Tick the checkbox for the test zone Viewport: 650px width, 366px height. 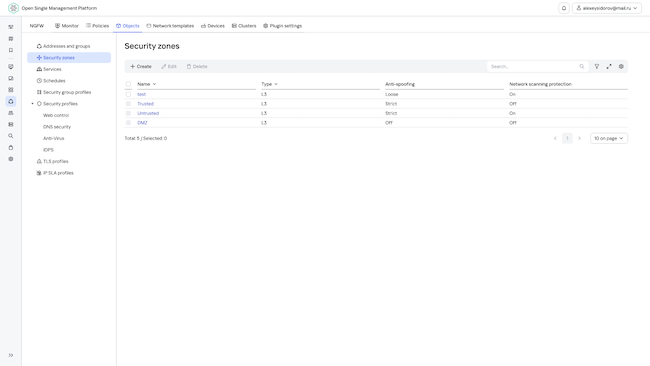pos(129,94)
